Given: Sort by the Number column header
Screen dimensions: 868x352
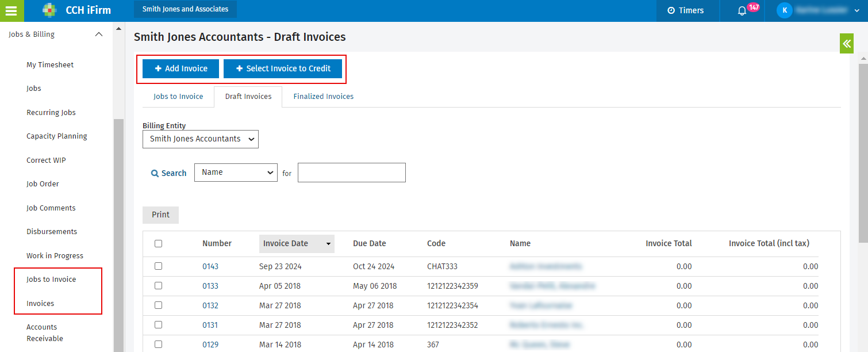Looking at the screenshot, I should 217,244.
